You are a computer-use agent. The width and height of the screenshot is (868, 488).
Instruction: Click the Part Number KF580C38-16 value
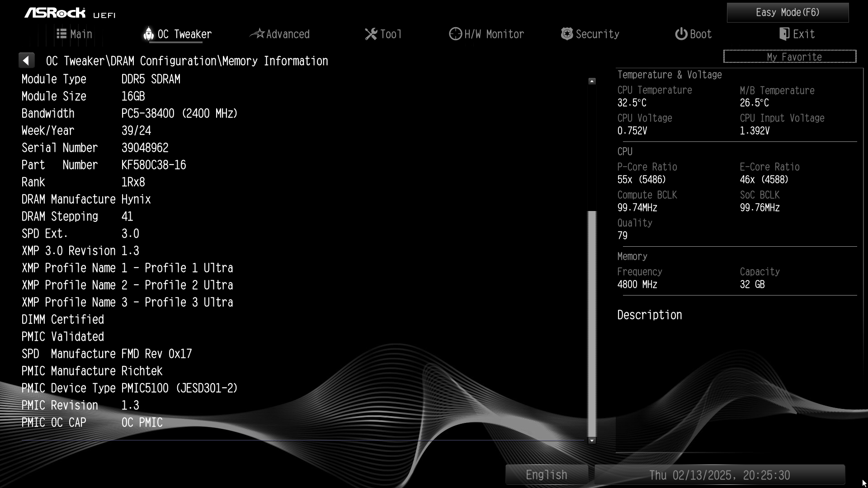(x=154, y=165)
